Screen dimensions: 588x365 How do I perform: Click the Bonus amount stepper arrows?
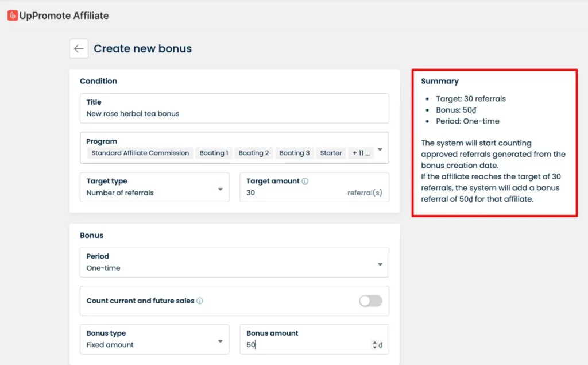(375, 345)
